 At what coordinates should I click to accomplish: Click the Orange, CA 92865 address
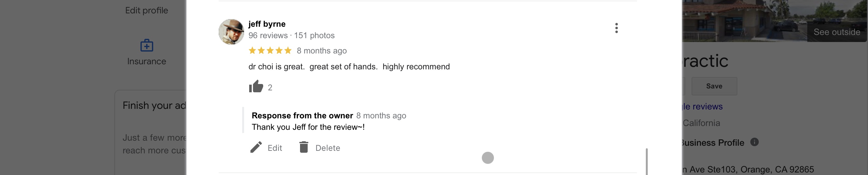[748, 169]
